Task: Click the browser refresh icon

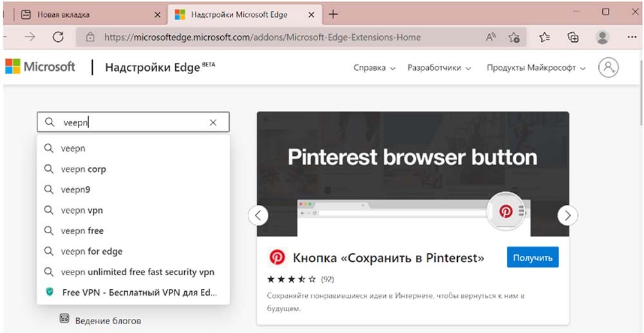Action: tap(59, 37)
